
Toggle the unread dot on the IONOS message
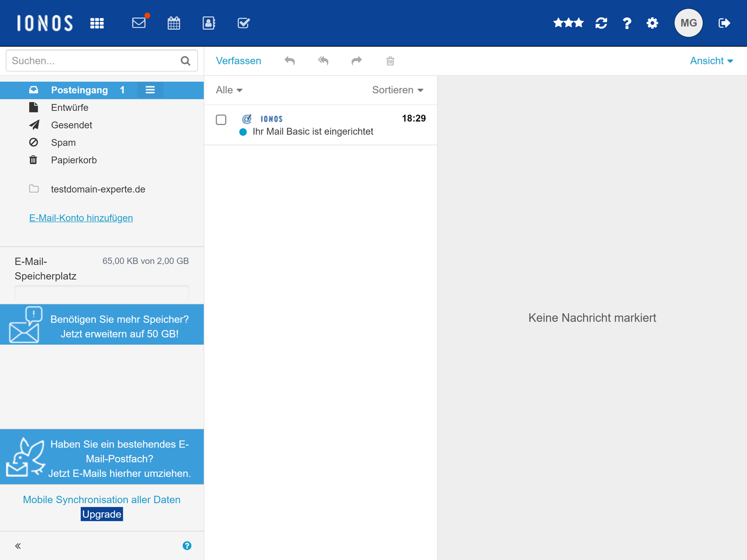[x=243, y=132]
